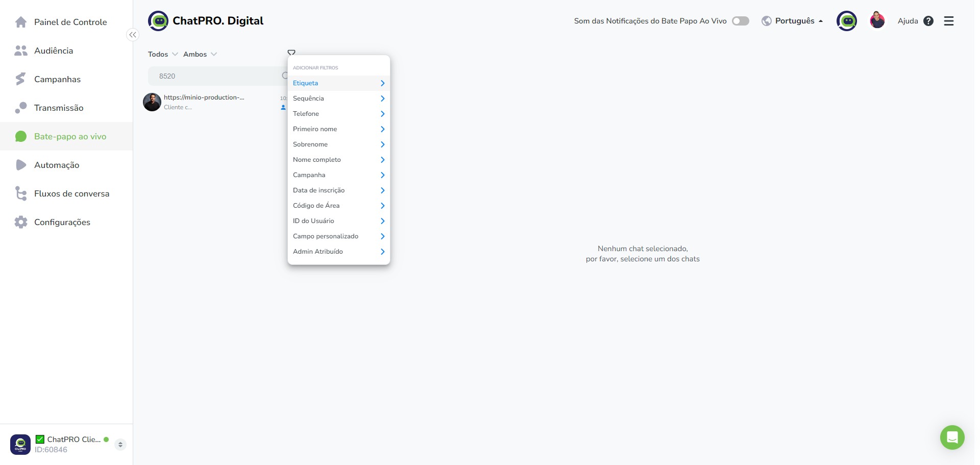Collapse sidebar with double-chevron icon
The height and width of the screenshot is (465, 980).
pyautogui.click(x=133, y=35)
